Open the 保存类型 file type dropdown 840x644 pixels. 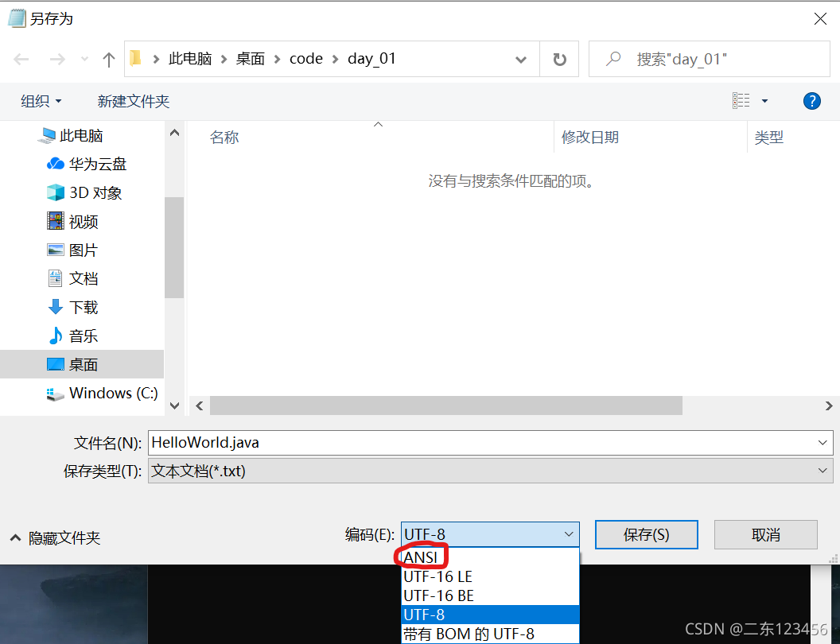pos(822,470)
